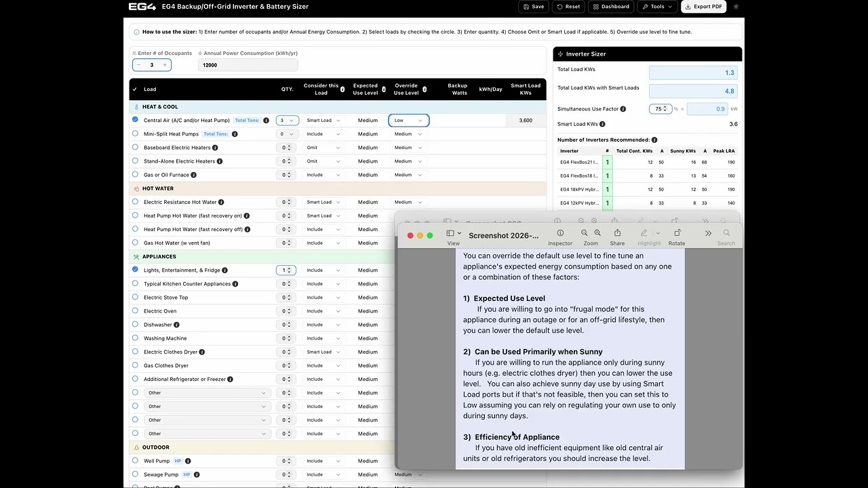Uncheck Lights, Entertainment, & Fridge load
Image resolution: width=868 pixels, height=488 pixels.
(x=135, y=270)
